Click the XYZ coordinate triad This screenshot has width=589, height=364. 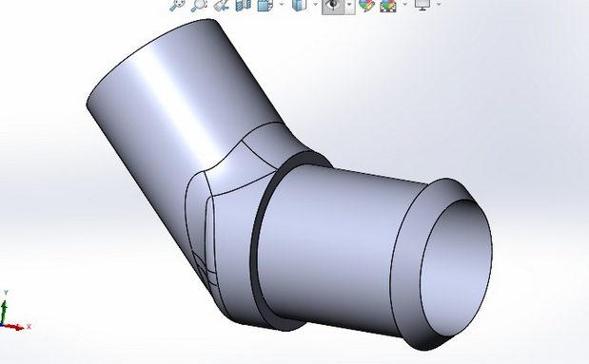click(14, 311)
